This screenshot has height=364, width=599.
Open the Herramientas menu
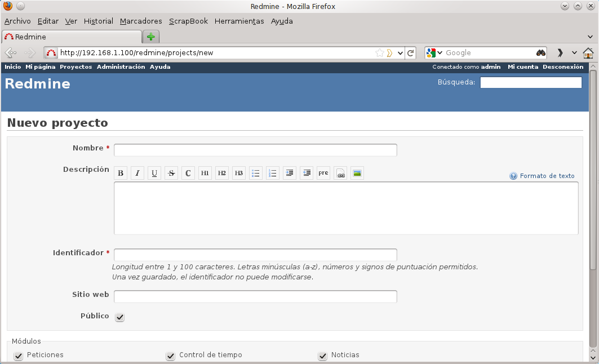[x=239, y=21]
